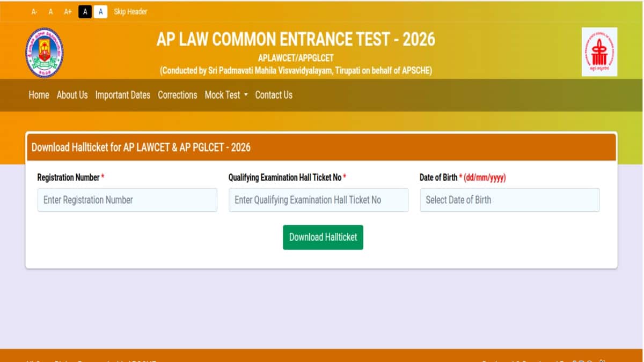Focus the Registration Number field
Viewport: 644px width, 362px height.
[x=127, y=200]
